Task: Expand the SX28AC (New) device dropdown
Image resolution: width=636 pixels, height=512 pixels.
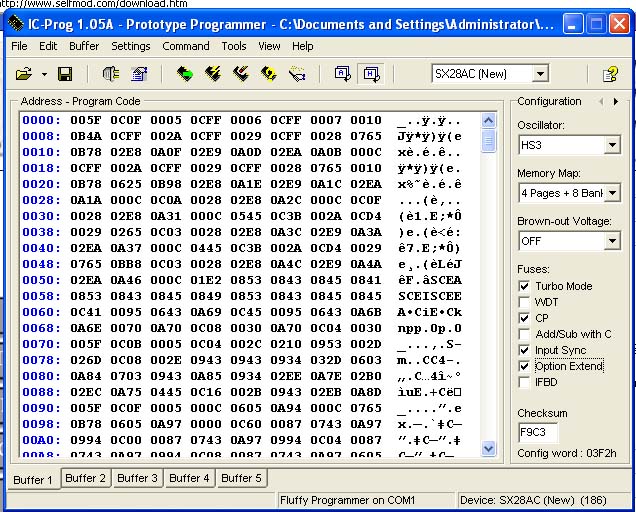Action: [x=540, y=74]
